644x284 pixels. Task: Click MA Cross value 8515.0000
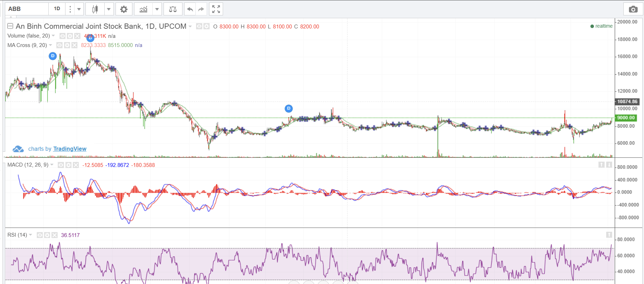tap(120, 45)
